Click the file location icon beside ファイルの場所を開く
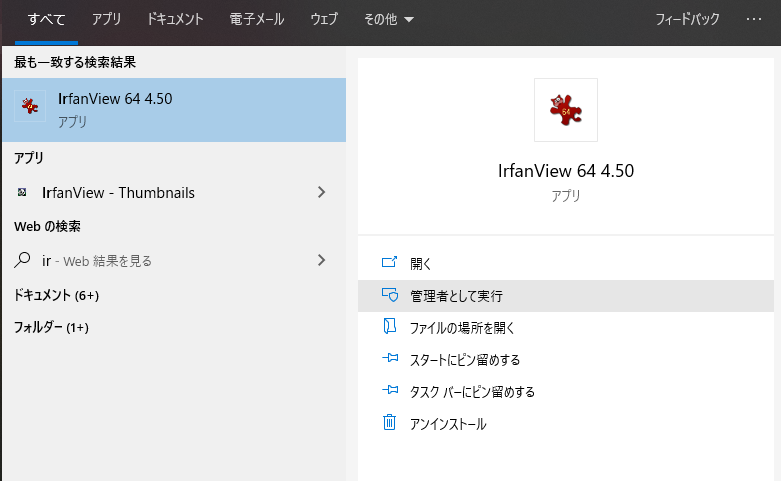Viewport: 781px width, 481px height. pyautogui.click(x=390, y=326)
